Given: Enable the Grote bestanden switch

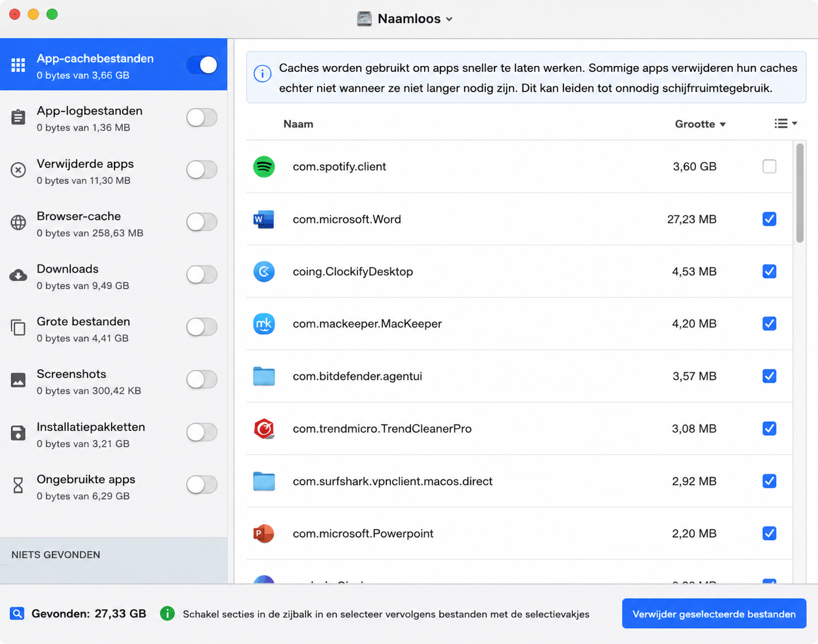Looking at the screenshot, I should [202, 327].
